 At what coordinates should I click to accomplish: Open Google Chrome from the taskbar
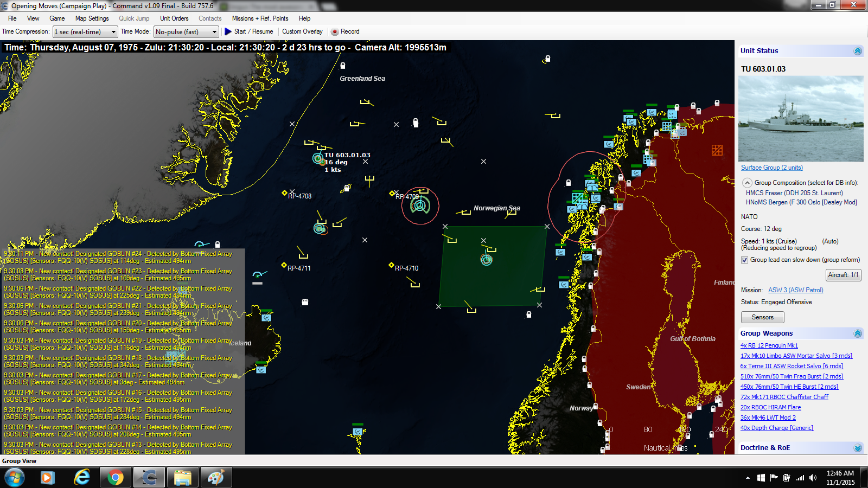pos(115,477)
